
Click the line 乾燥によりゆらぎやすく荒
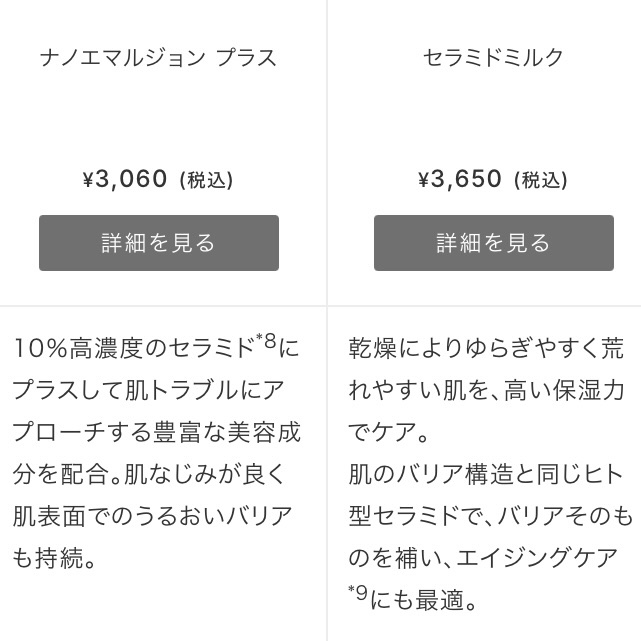point(486,349)
